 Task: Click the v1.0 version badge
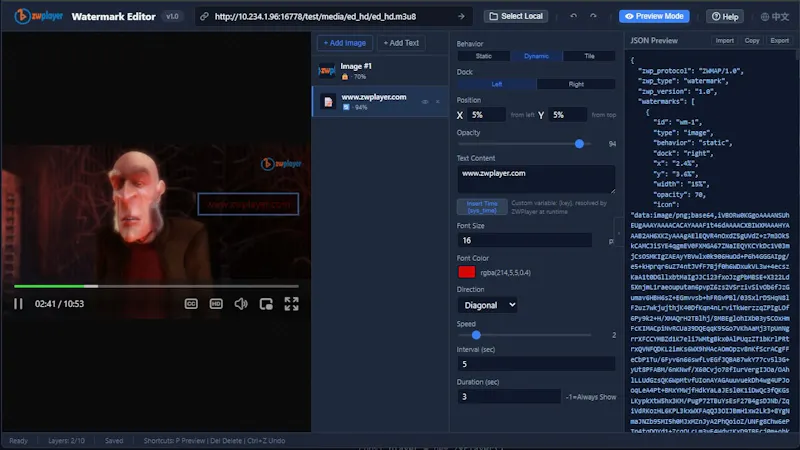tap(172, 16)
